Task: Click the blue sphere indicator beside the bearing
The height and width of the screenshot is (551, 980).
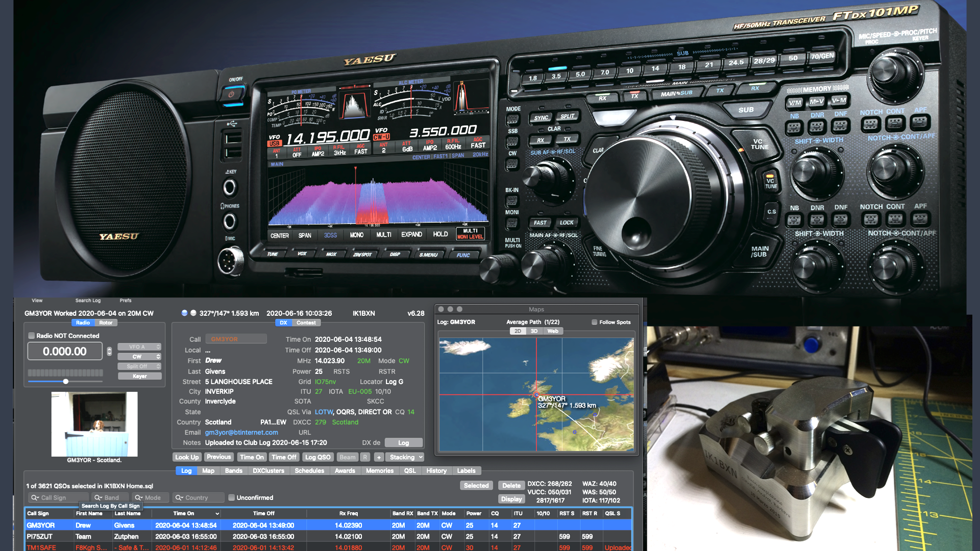Action: (x=184, y=313)
